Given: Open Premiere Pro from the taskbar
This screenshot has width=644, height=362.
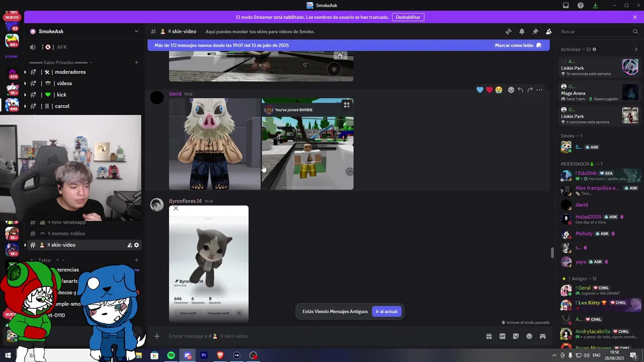Looking at the screenshot, I should tap(204, 355).
